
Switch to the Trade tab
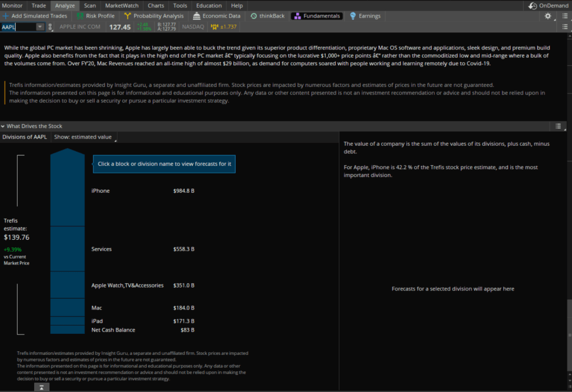tap(39, 5)
